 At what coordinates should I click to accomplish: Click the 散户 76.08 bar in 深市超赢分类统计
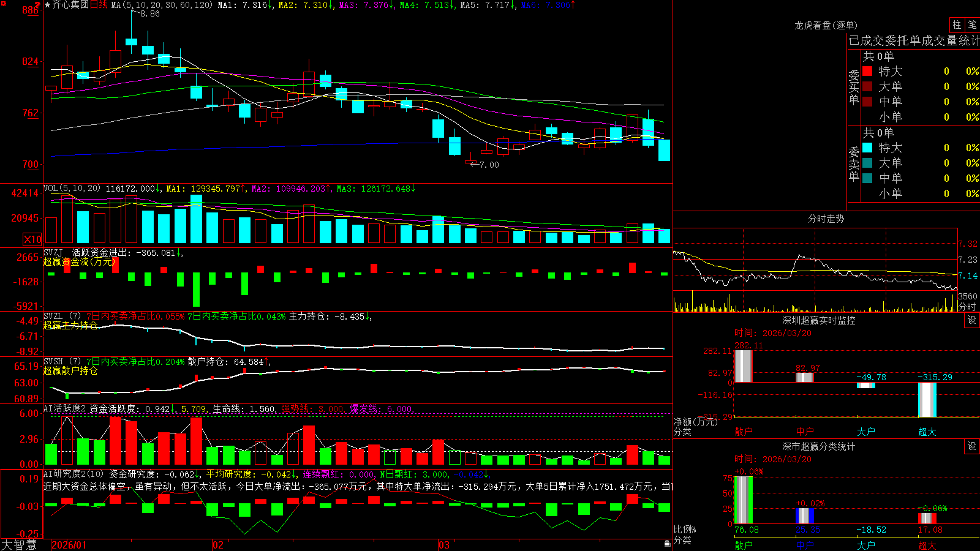(743, 500)
